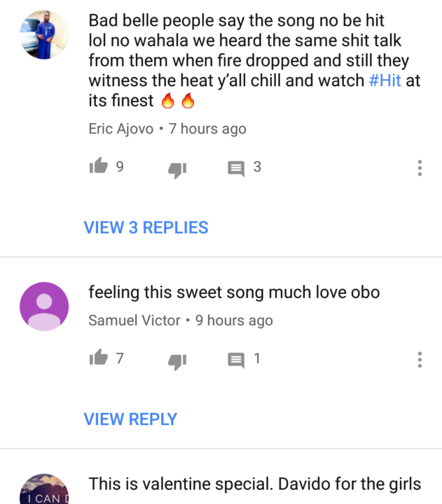Expand VIEW REPLY under Samuel Victor
The width and height of the screenshot is (442, 504).
(130, 419)
